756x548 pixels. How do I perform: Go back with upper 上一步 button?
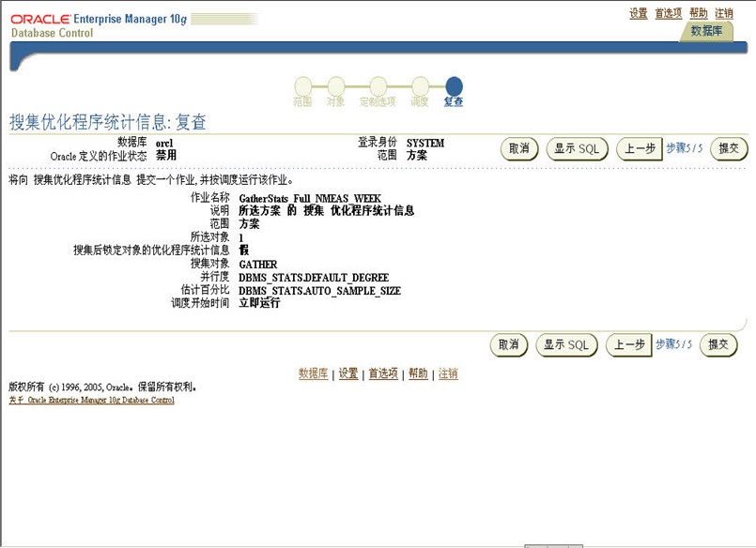[640, 148]
